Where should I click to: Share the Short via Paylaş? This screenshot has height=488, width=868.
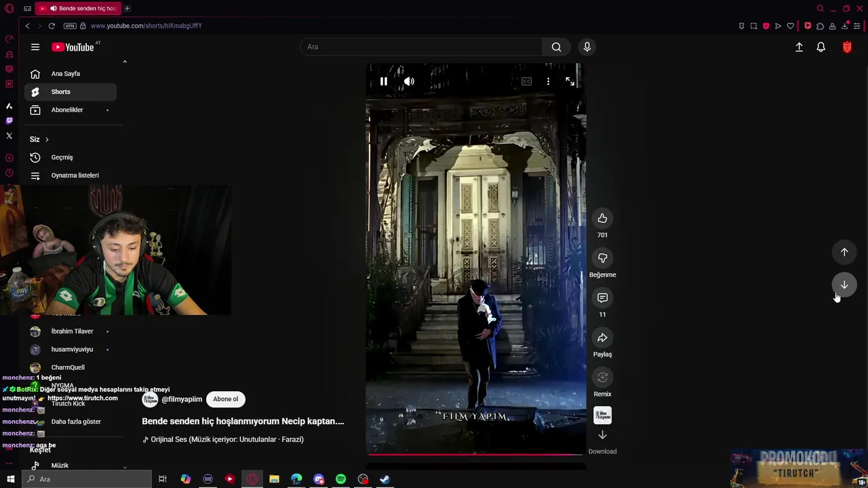[x=602, y=338]
